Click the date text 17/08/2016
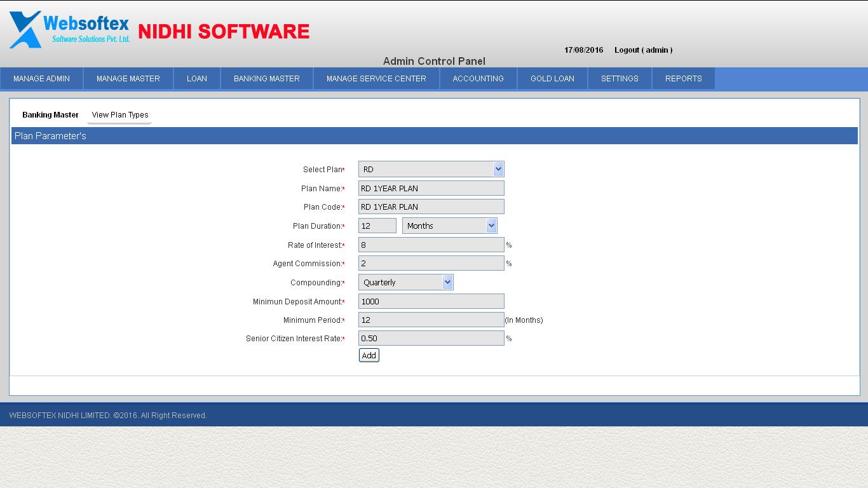Viewport: 868px width, 488px height. [584, 50]
